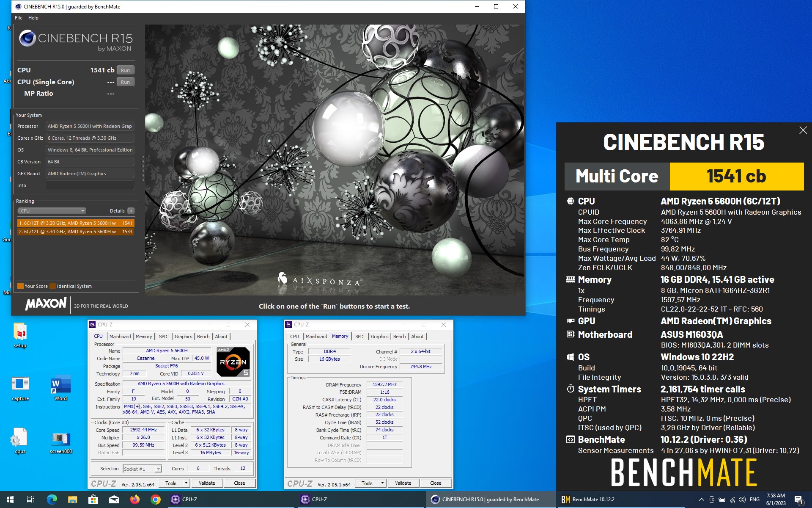Click Tools button in left CPU-Z
This screenshot has height=508, width=812.
pos(171,483)
